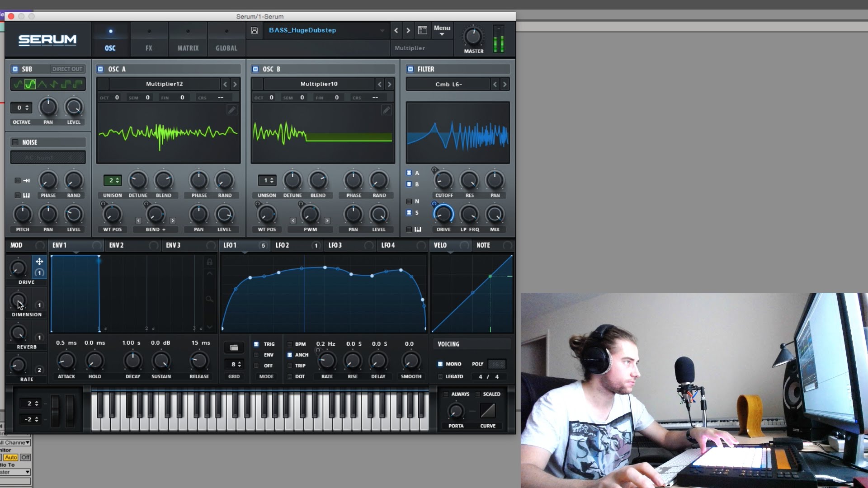Click Off monitor button in DAW
Image resolution: width=868 pixels, height=488 pixels.
coord(25,457)
